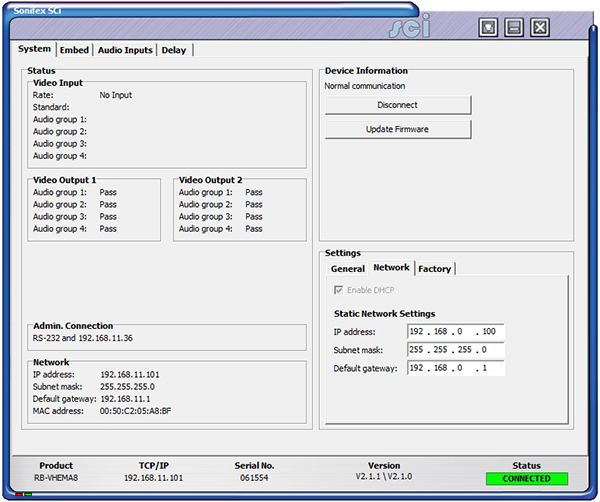Click the Admin Connection text RS-232 and 192.168.11.36
This screenshot has width=600, height=502.
click(x=83, y=338)
